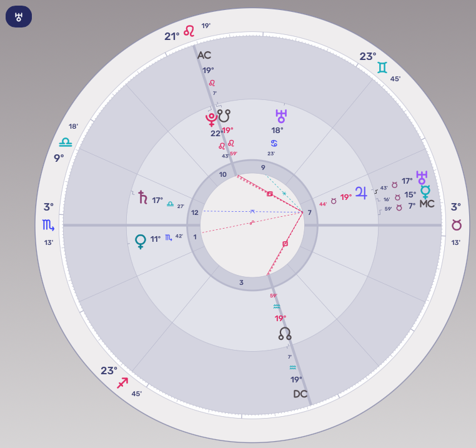Click the Uranus button in the top-left corner
This screenshot has width=476, height=448.
[19, 16]
